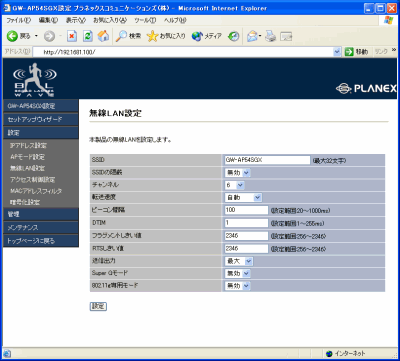Open Favorites (お気に入り) star button
The width and height of the screenshot is (400, 361).
coord(166,36)
